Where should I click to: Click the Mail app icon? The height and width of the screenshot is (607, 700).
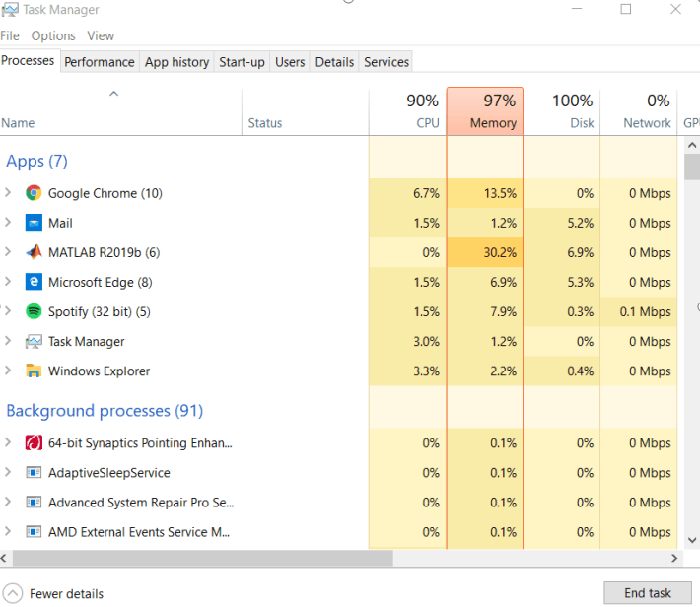click(x=34, y=223)
